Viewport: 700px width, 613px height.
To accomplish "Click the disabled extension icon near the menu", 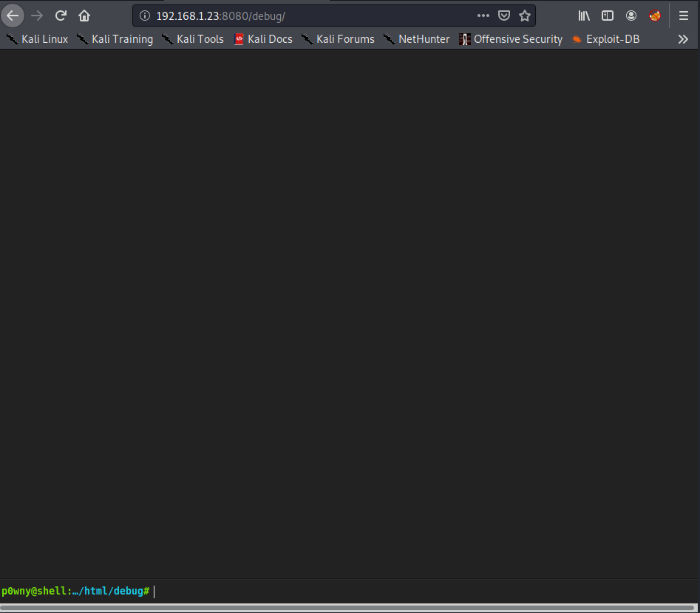I will click(655, 16).
